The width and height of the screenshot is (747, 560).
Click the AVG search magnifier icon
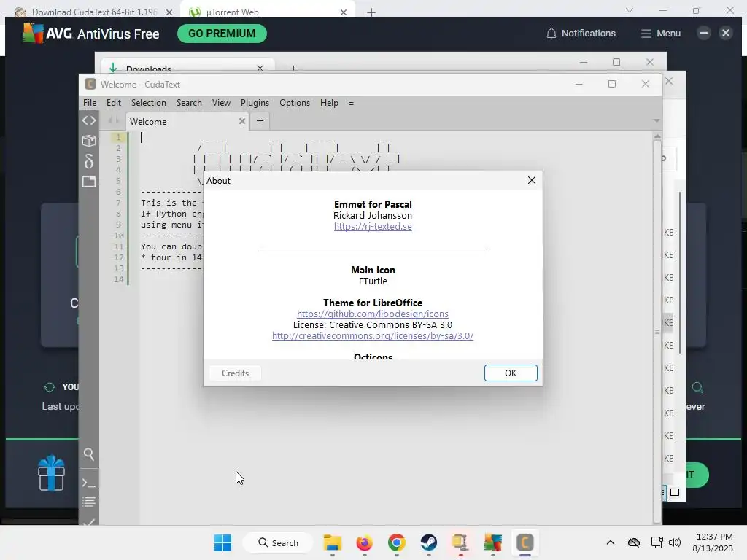[x=697, y=387]
